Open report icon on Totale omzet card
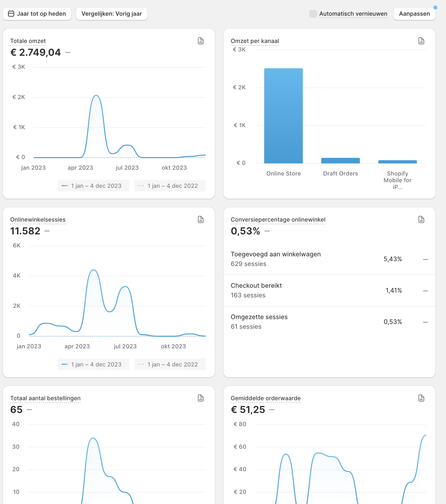 pyautogui.click(x=201, y=41)
